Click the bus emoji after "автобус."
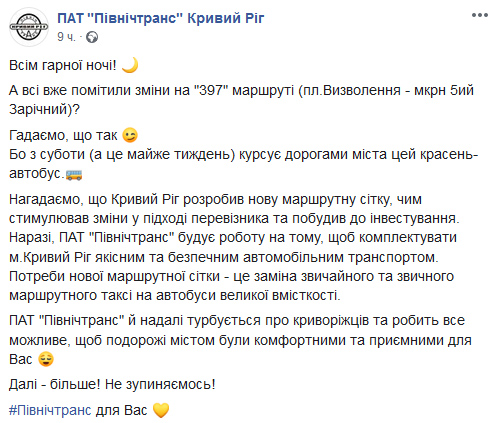 pyautogui.click(x=74, y=174)
